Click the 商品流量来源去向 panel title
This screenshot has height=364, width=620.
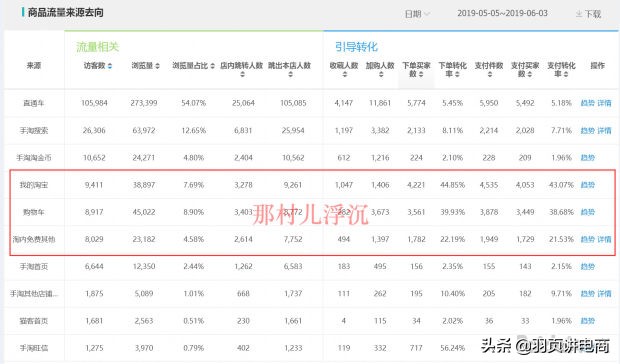[x=66, y=13]
